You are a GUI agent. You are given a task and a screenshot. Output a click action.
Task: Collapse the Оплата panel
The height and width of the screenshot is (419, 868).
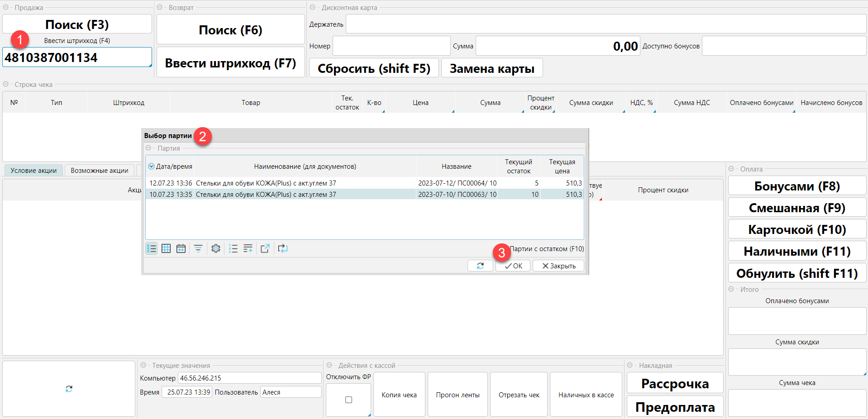point(731,169)
